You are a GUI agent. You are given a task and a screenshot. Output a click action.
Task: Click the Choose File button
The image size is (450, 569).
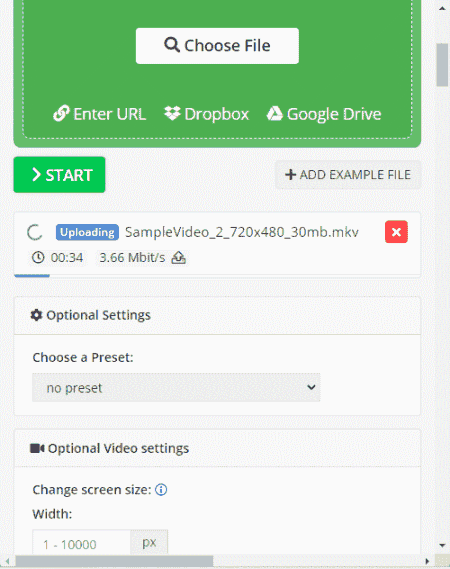click(217, 46)
